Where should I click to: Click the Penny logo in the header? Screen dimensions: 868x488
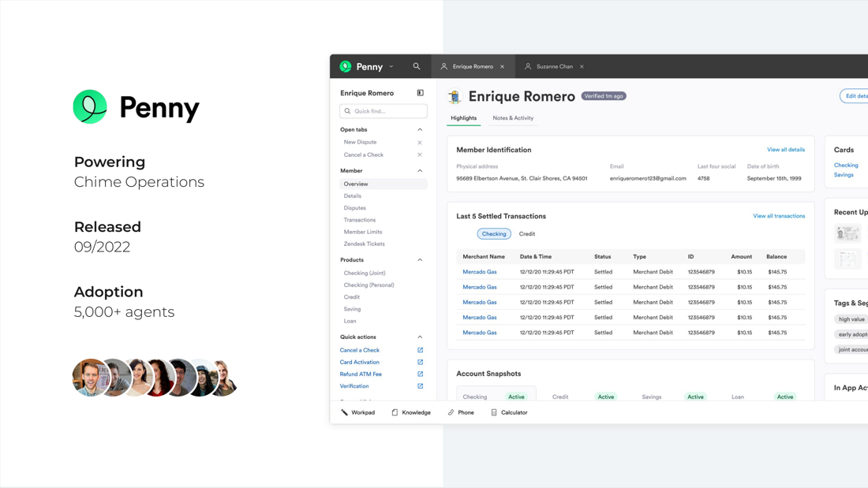(345, 66)
